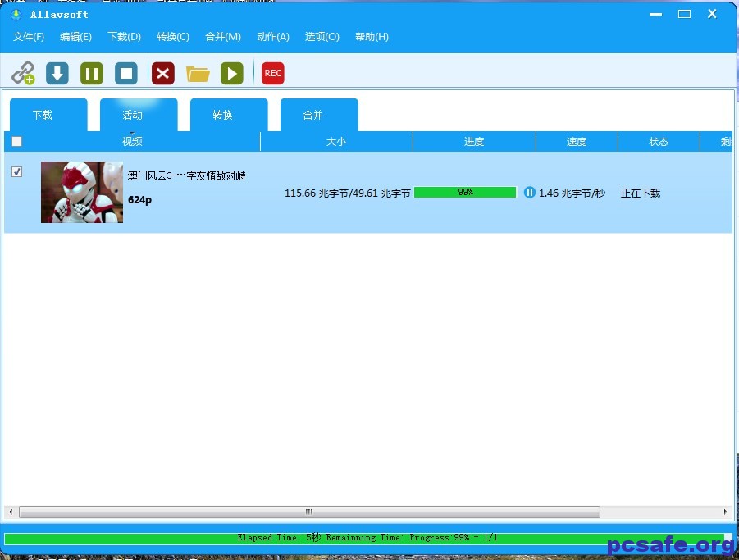Start screen recording with REC icon
The width and height of the screenshot is (739, 560).
(272, 73)
